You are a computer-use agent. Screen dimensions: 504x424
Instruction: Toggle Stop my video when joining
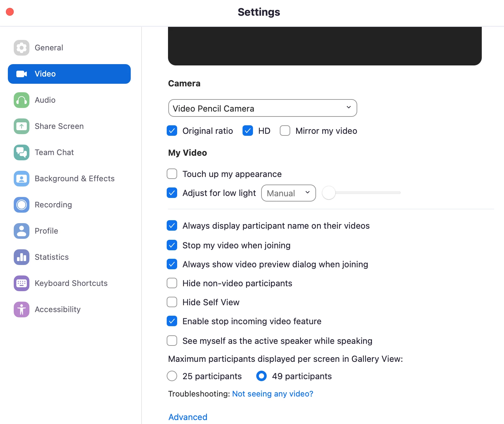coord(172,245)
